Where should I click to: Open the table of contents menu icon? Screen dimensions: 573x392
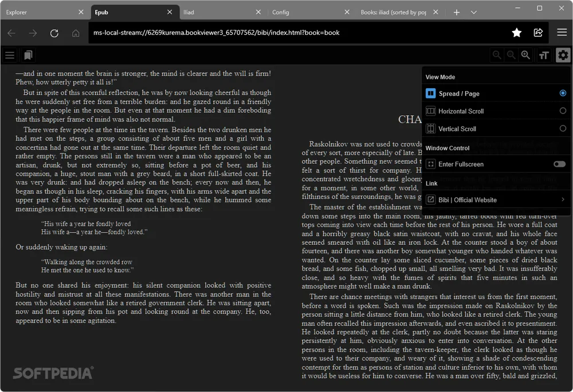(x=10, y=55)
